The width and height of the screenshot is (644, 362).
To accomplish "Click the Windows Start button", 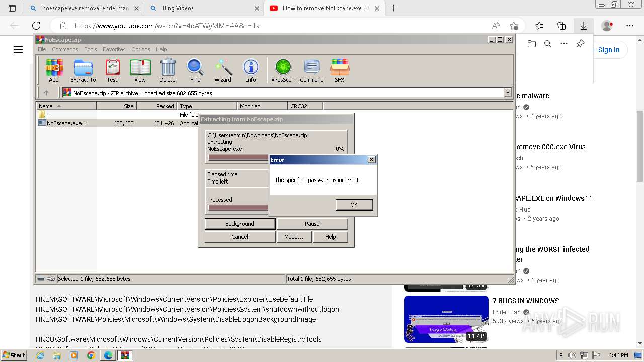I will pos(14,355).
